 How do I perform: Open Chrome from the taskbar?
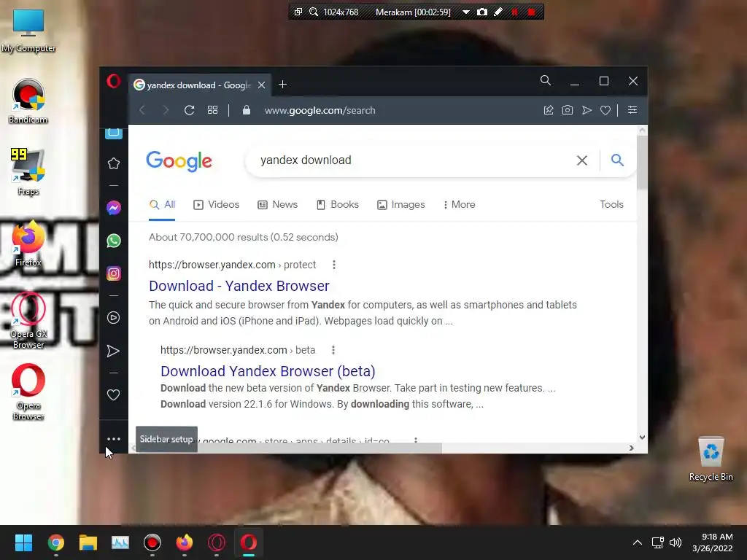[55, 542]
